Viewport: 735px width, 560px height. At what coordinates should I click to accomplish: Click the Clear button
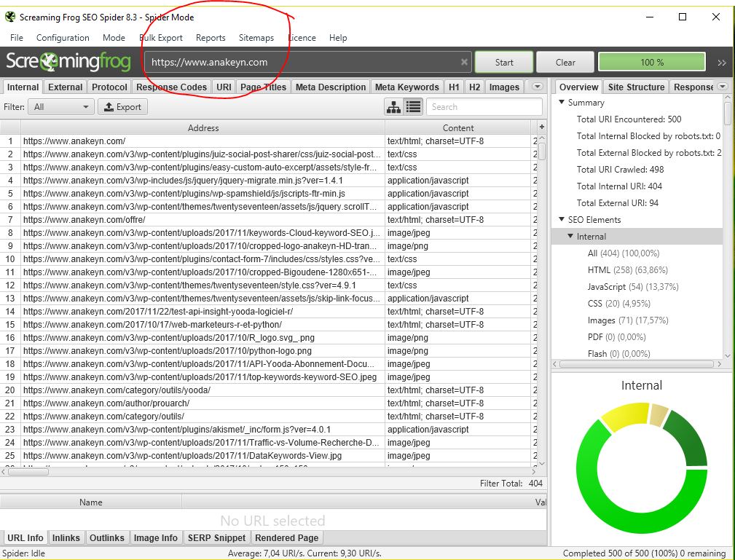(565, 63)
